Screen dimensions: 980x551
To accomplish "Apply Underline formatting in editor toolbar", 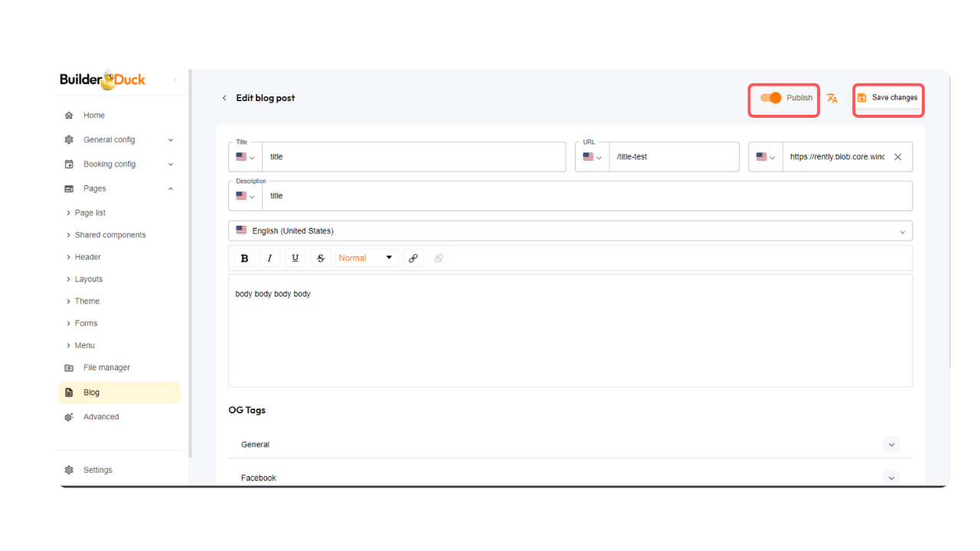I will click(x=295, y=258).
